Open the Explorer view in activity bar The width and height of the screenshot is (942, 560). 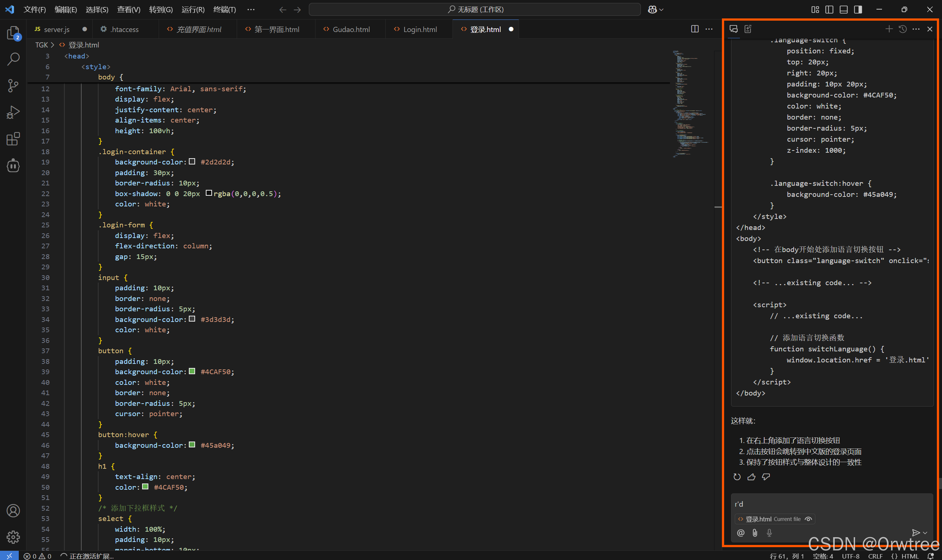click(x=13, y=33)
